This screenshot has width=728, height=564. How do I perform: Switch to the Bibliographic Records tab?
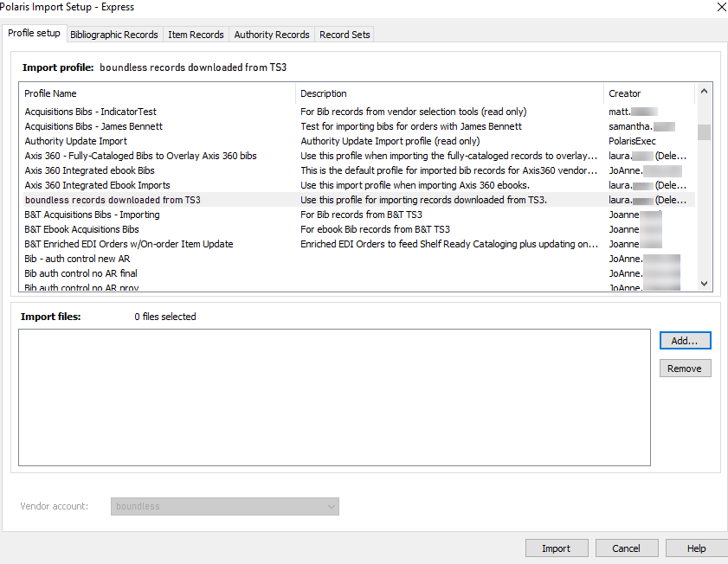point(113,35)
